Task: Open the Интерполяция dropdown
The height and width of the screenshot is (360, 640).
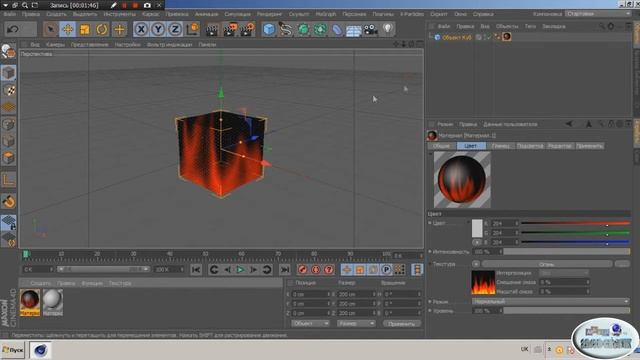Action: 564,273
